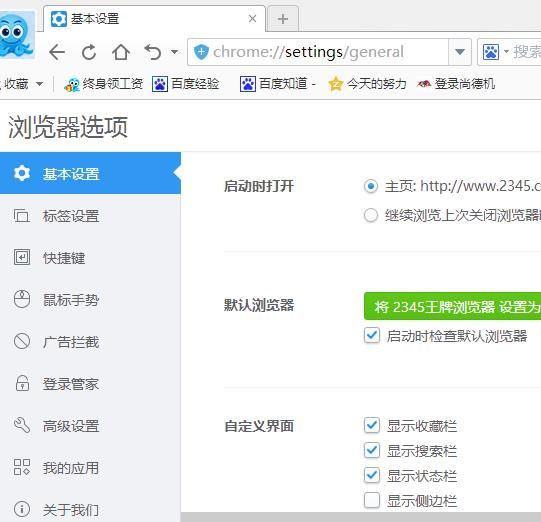Click the apps grid icon beside 我的应用
541x522 pixels.
coord(22,467)
